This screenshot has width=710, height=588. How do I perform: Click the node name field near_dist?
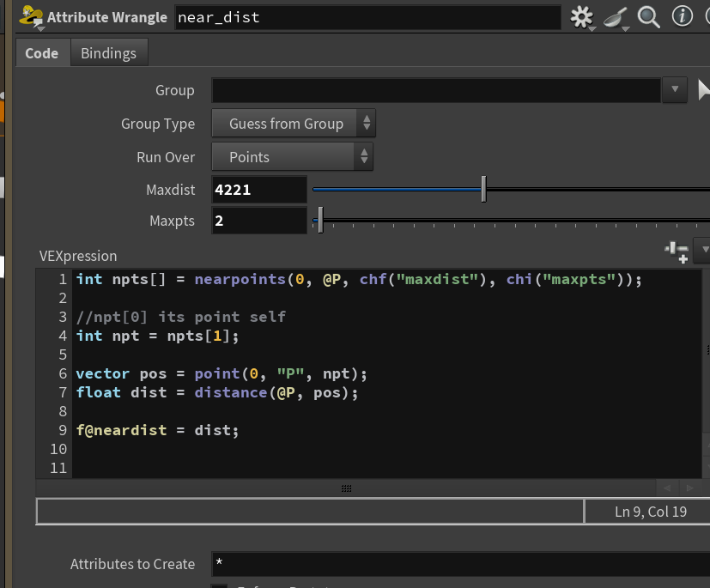pyautogui.click(x=367, y=18)
